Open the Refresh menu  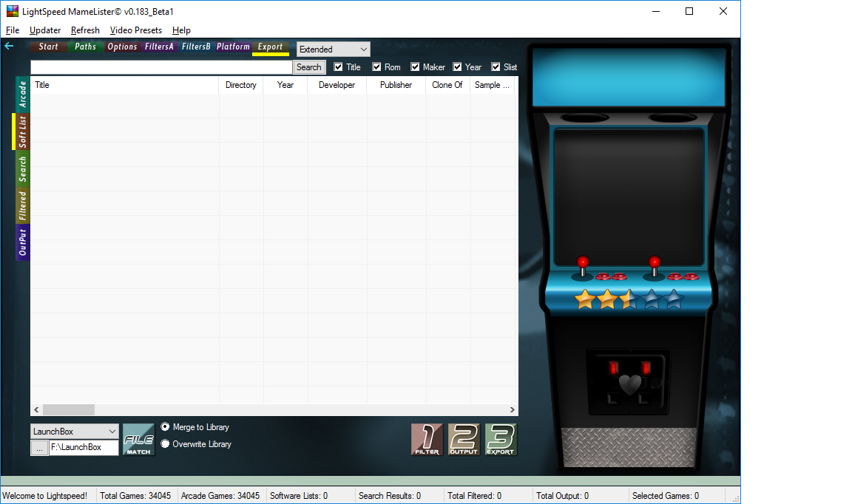[x=85, y=30]
